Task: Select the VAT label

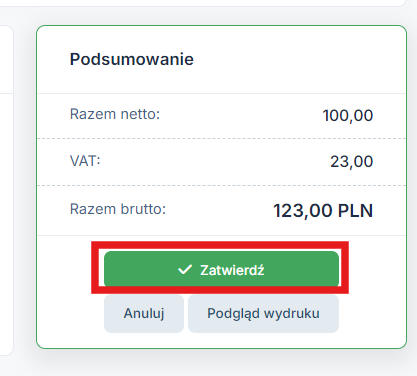Action: click(85, 161)
